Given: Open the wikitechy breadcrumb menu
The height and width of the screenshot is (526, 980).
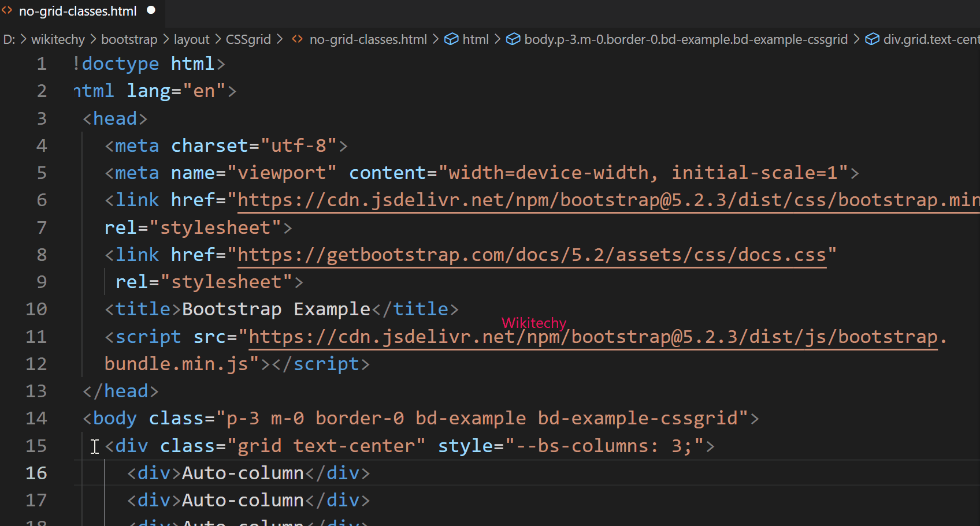Looking at the screenshot, I should click(x=58, y=39).
